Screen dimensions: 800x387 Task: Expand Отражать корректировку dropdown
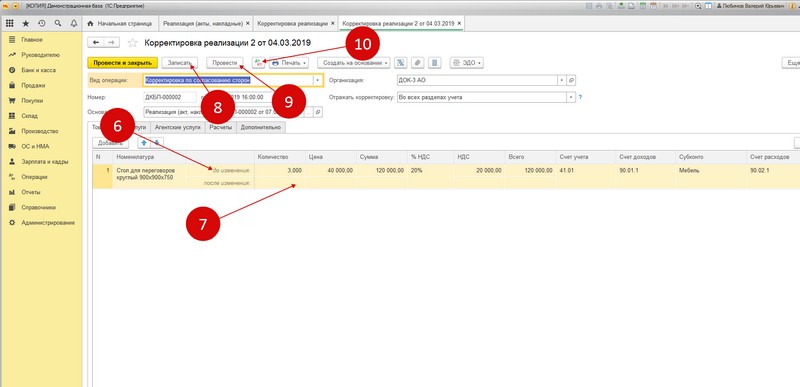[571, 97]
